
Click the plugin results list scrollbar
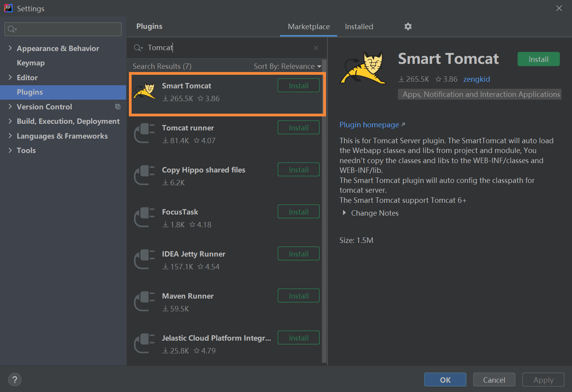(324, 210)
